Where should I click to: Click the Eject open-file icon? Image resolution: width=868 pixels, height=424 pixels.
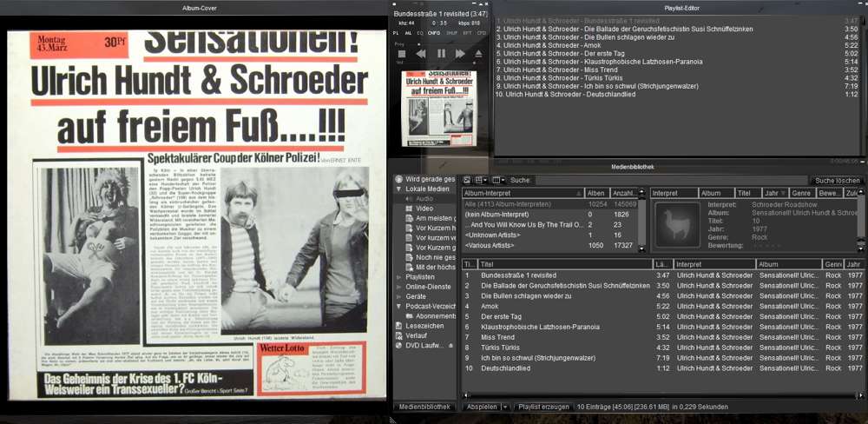tap(477, 54)
